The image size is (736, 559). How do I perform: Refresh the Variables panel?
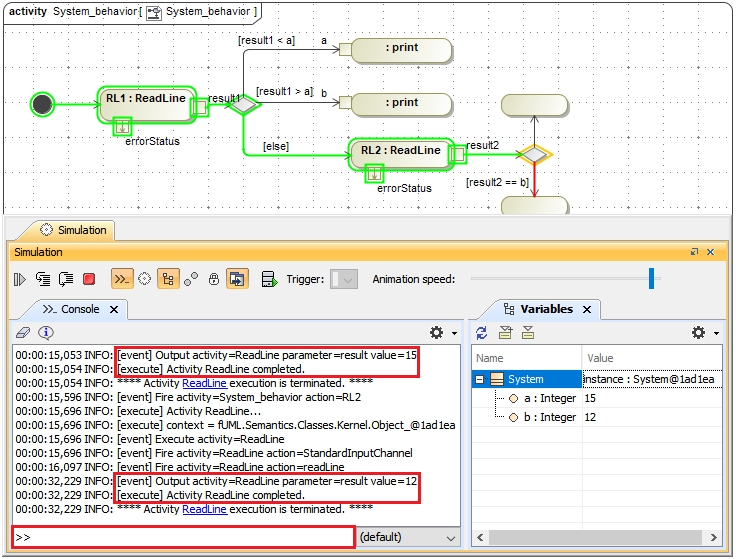[482, 333]
